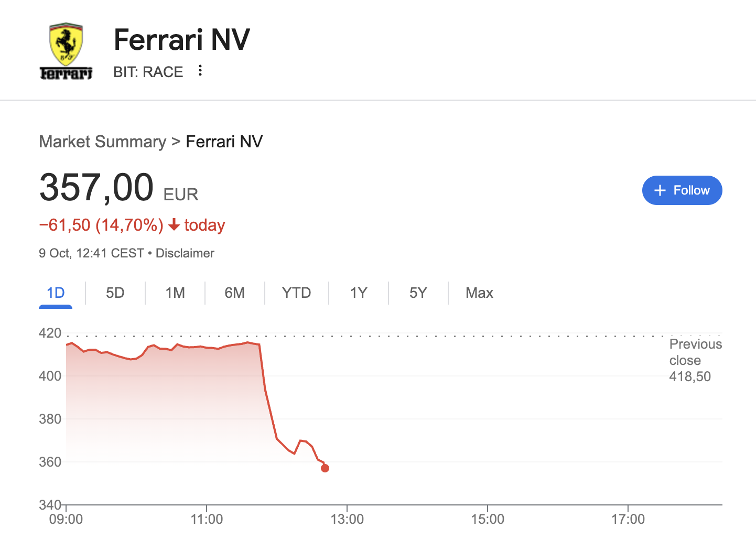Image resolution: width=756 pixels, height=539 pixels.
Task: Click the 13:00 mark on time axis
Action: [347, 519]
